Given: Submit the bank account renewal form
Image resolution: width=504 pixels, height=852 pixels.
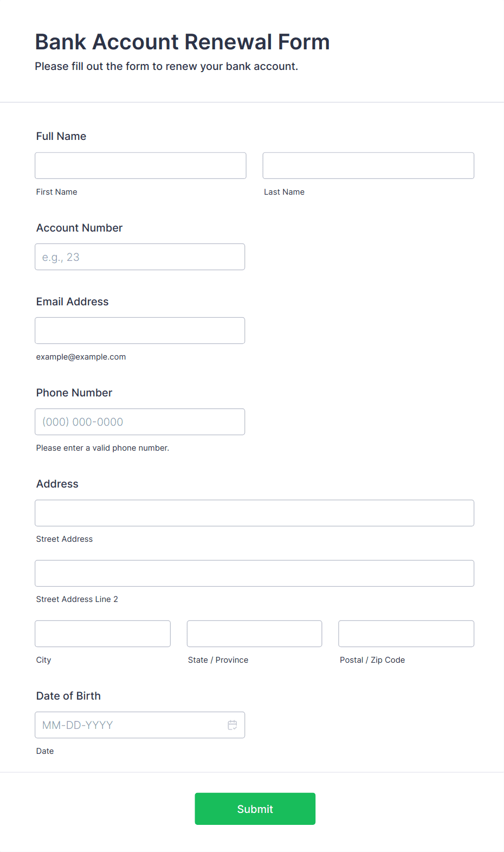Looking at the screenshot, I should (x=255, y=809).
